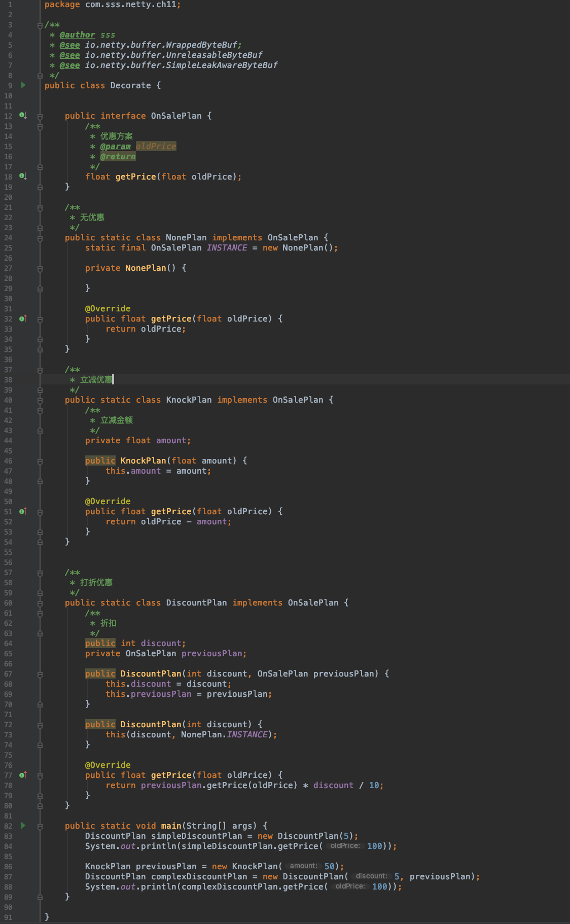Click the run gutter arrow beside main method
Image resolution: width=570 pixels, height=924 pixels.
click(23, 826)
